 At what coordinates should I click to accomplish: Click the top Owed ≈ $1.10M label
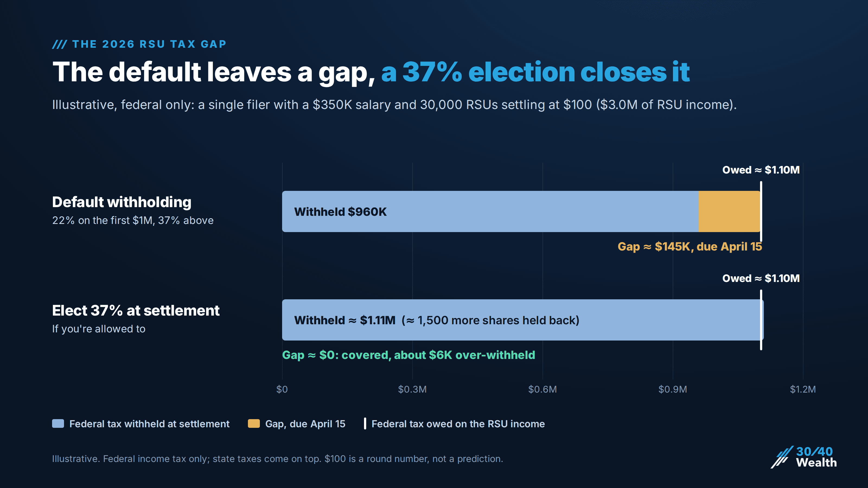point(761,170)
